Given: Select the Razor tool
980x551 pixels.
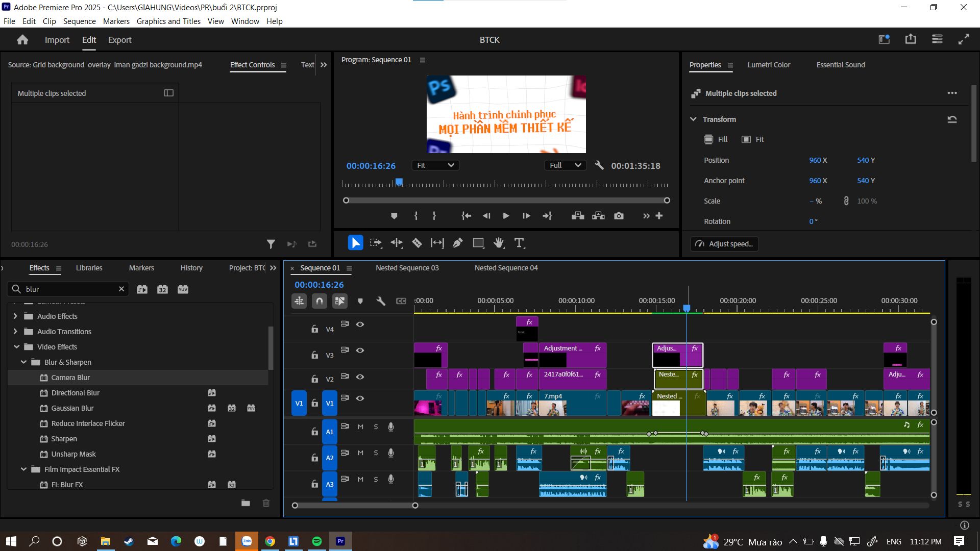Looking at the screenshot, I should coord(417,243).
